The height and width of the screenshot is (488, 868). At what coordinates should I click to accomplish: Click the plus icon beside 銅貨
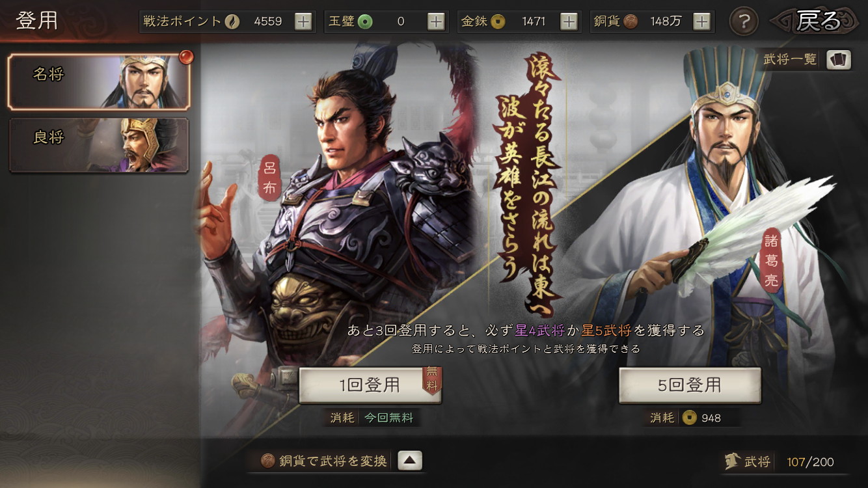click(701, 21)
